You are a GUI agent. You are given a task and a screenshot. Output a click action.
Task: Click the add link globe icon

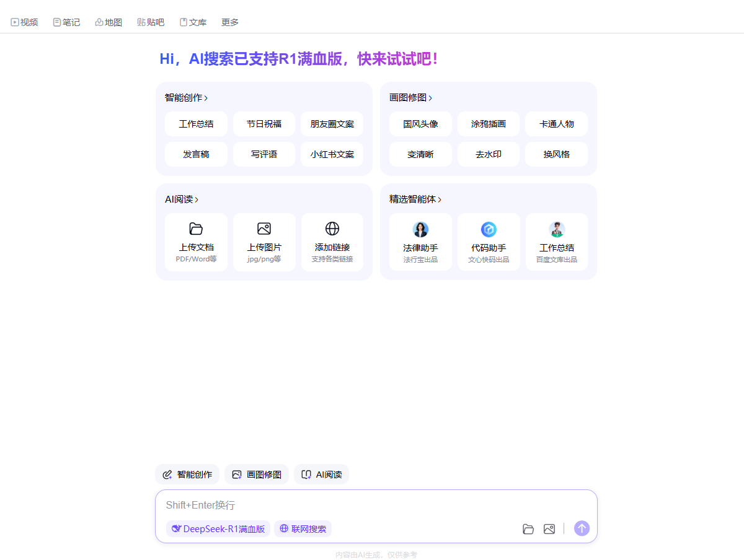(x=332, y=229)
